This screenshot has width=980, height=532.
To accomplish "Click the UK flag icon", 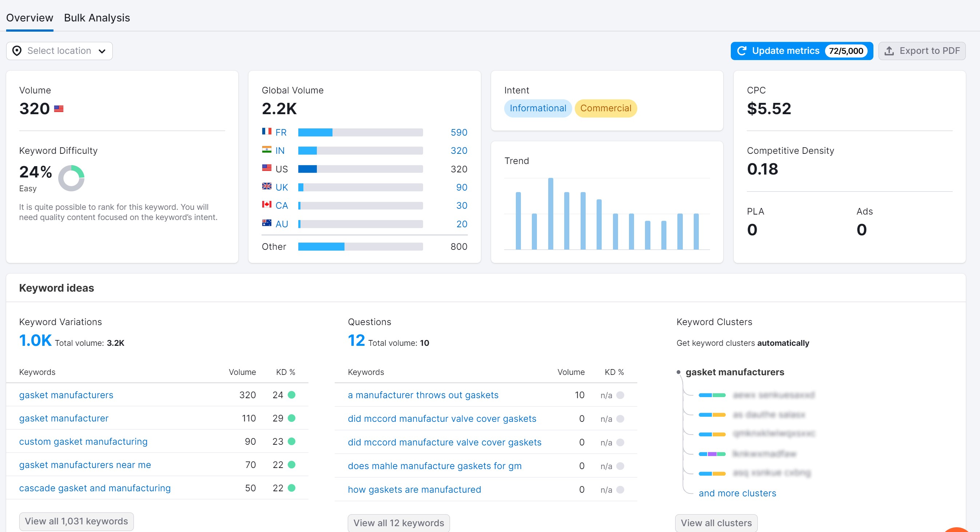I will [x=266, y=186].
